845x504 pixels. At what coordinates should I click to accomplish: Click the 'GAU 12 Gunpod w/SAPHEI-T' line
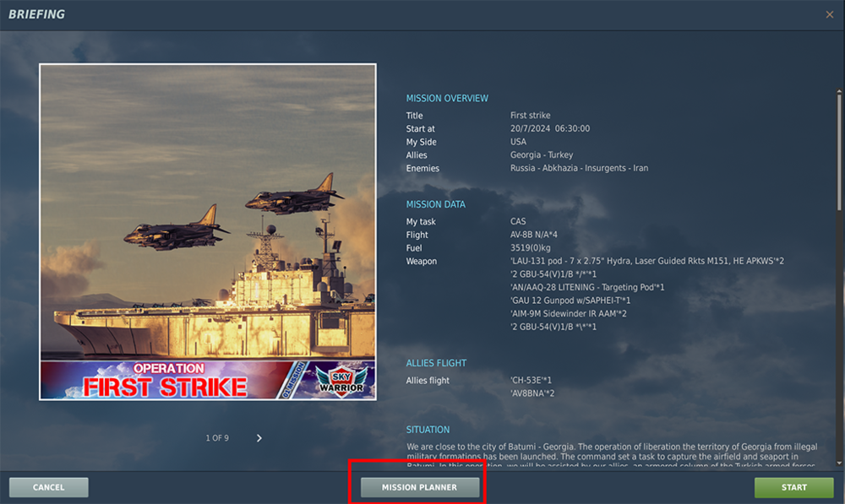click(x=570, y=301)
